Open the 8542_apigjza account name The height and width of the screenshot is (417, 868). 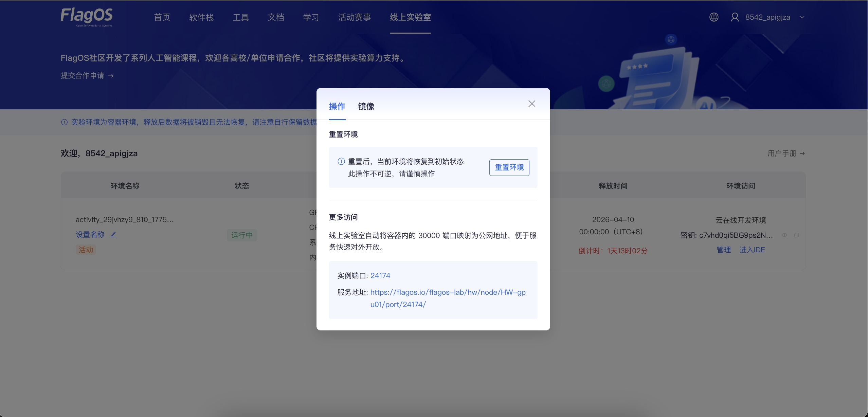[767, 17]
